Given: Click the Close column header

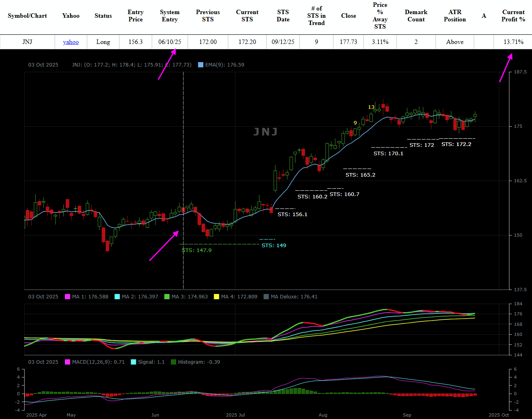Looking at the screenshot, I should [349, 16].
